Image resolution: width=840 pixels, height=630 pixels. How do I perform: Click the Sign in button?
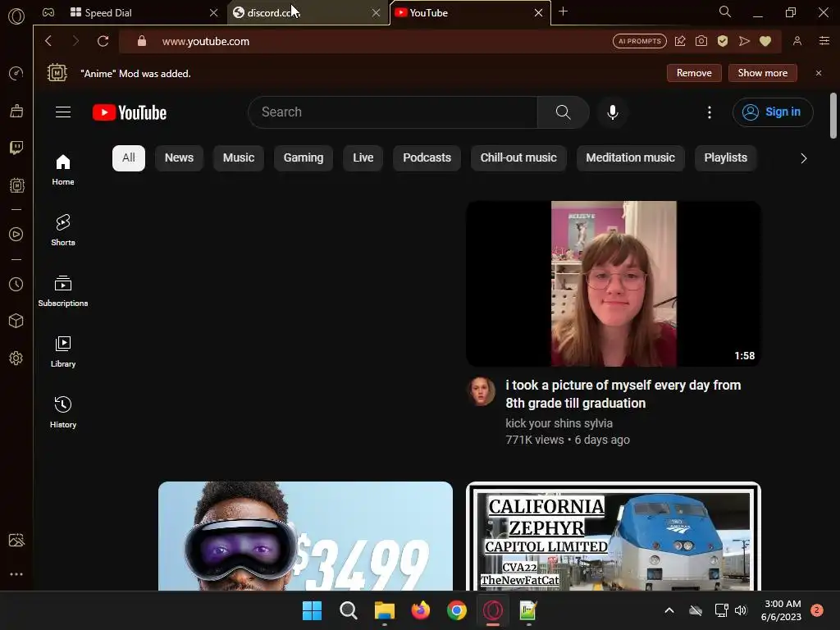[x=773, y=112]
